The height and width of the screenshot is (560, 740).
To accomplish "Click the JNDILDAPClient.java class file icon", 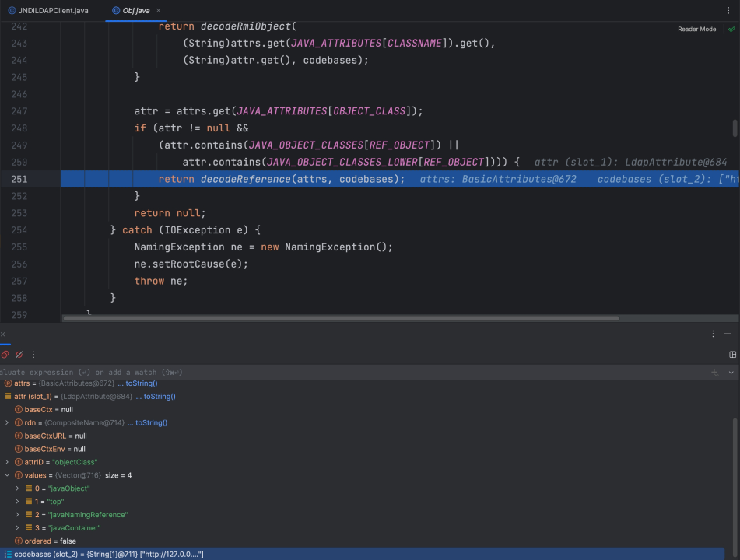I will pyautogui.click(x=12, y=10).
